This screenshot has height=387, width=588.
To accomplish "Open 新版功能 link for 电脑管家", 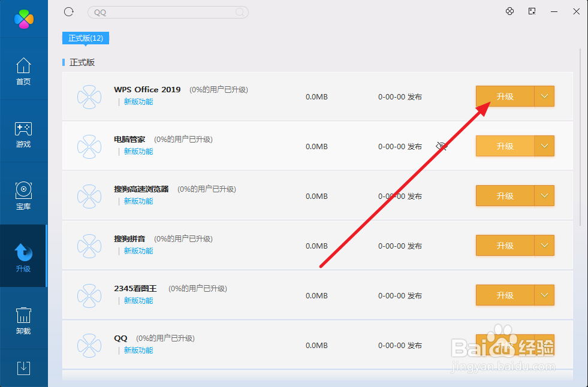I will [138, 152].
